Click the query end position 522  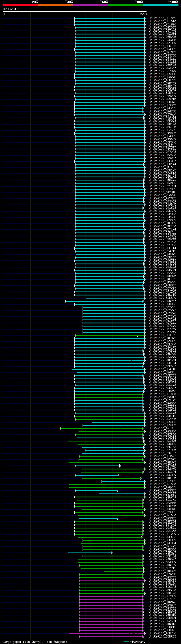(143, 14)
